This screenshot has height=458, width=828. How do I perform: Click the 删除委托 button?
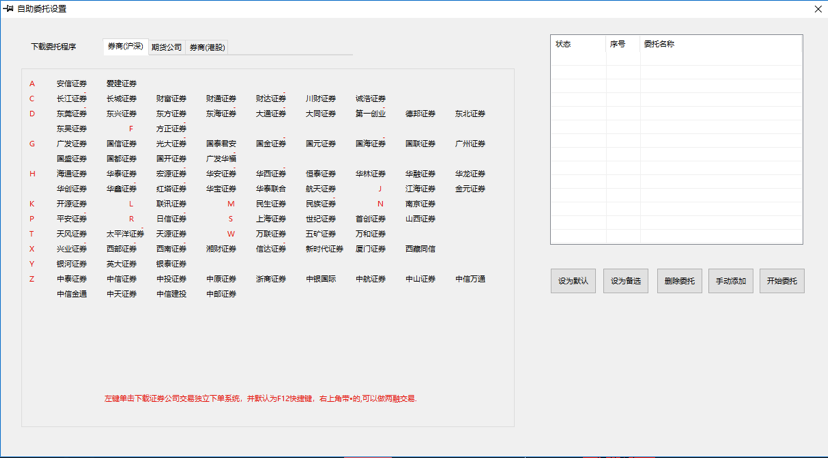pos(680,281)
